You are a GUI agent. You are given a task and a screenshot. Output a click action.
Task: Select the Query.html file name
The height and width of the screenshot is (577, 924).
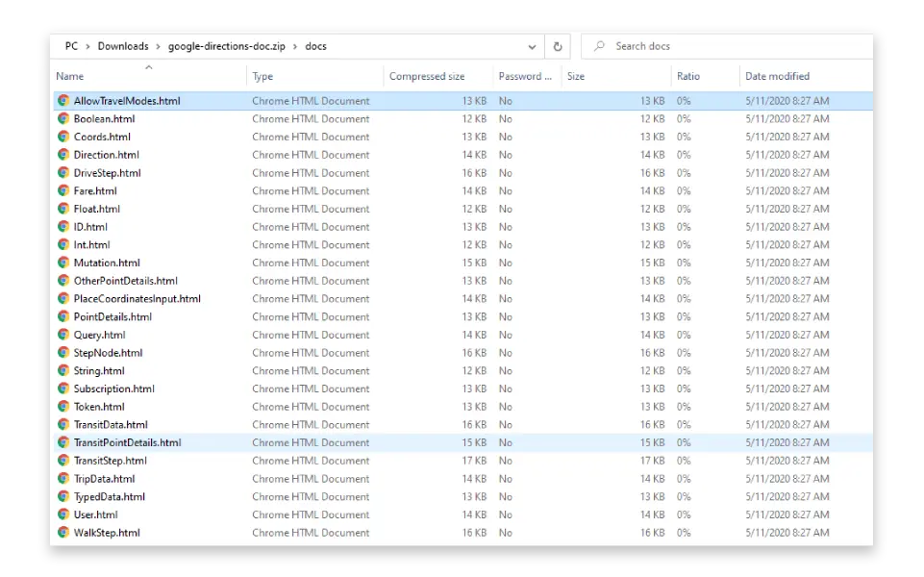tap(100, 334)
